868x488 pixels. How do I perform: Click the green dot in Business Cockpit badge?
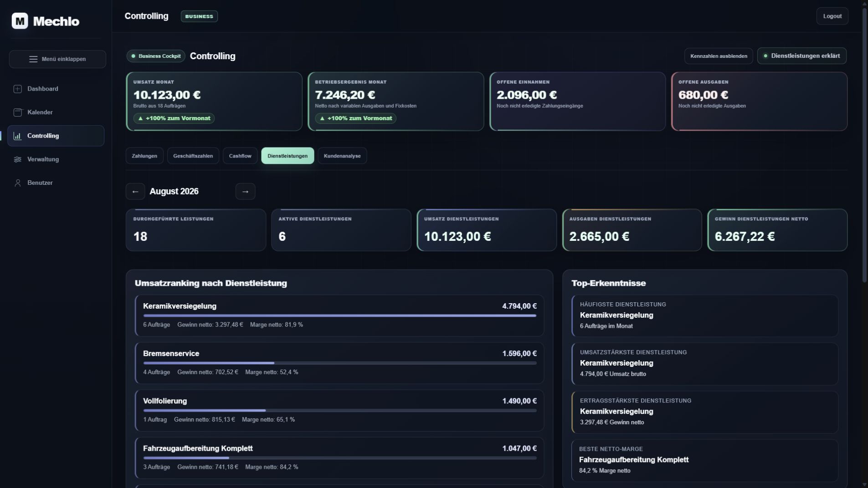click(134, 56)
